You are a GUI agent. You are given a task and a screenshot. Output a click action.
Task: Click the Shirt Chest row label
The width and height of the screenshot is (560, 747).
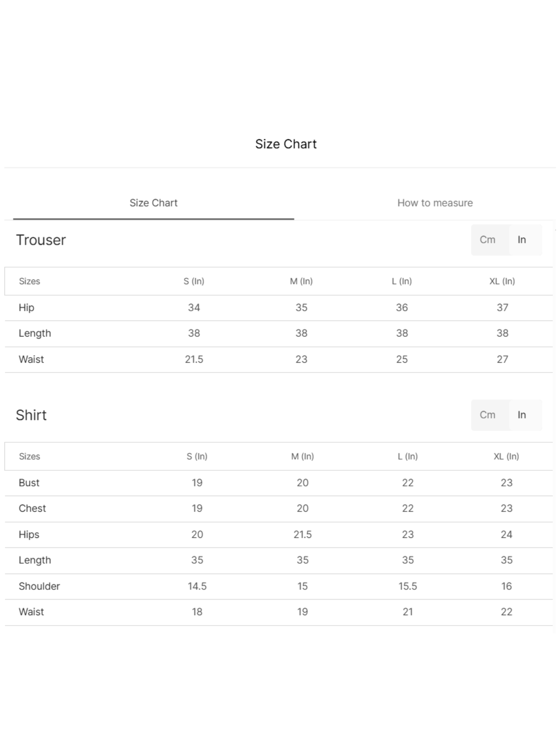(32, 508)
